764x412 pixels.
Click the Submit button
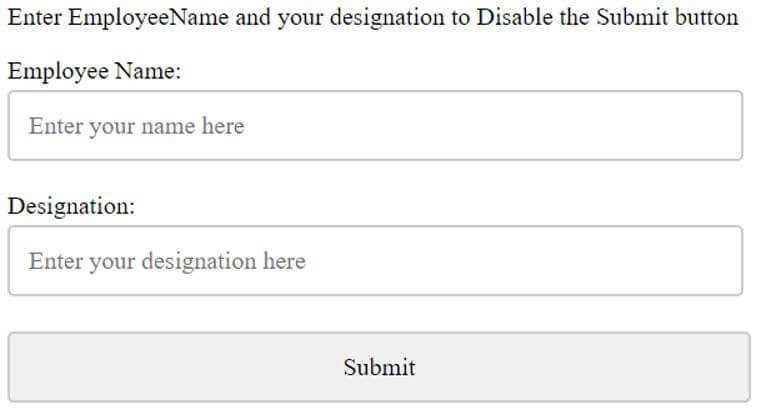point(379,367)
